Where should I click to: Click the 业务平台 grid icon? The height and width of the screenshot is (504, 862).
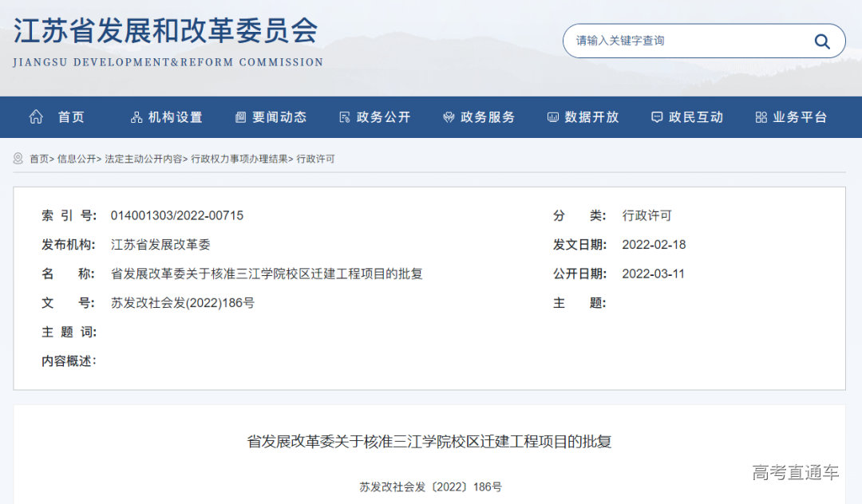tap(760, 116)
